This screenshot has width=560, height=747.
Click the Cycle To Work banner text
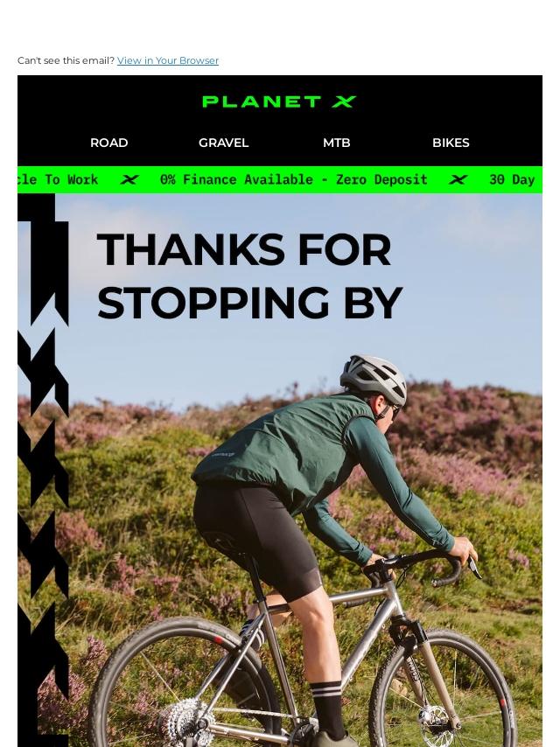coord(58,179)
